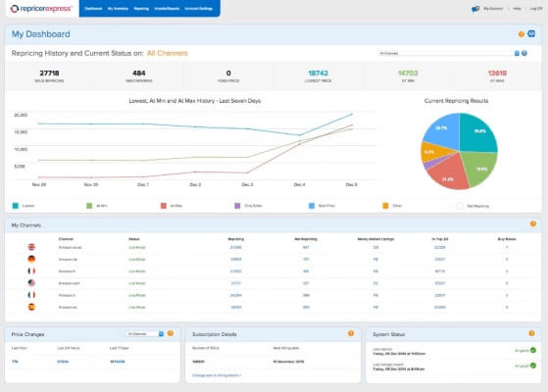Click Live Mode status in UK flag row
548x392 pixels.
click(137, 247)
